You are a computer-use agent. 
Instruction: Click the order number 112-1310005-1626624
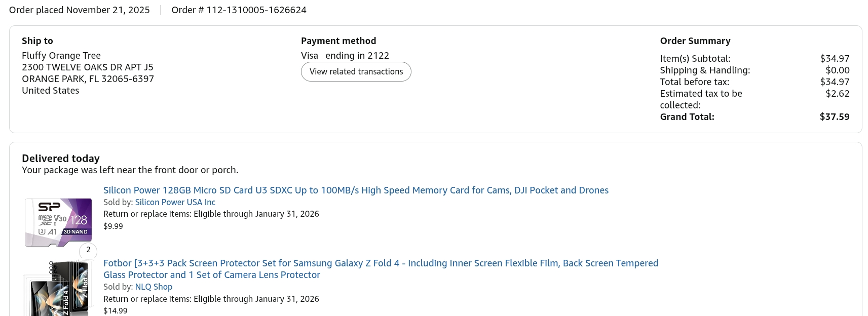click(256, 10)
